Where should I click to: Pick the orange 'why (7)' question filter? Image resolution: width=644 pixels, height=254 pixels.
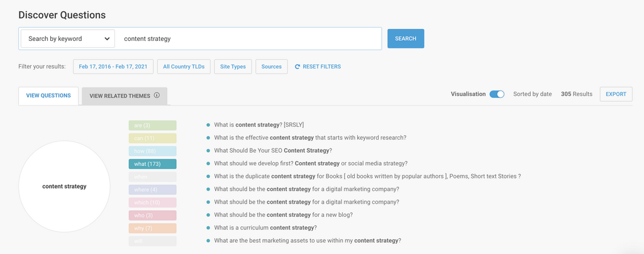coord(152,228)
